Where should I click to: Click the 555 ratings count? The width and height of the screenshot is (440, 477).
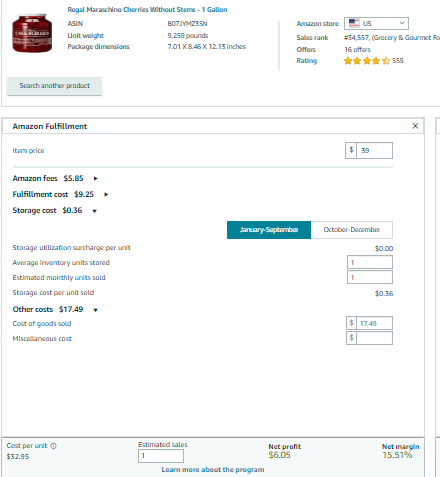398,61
